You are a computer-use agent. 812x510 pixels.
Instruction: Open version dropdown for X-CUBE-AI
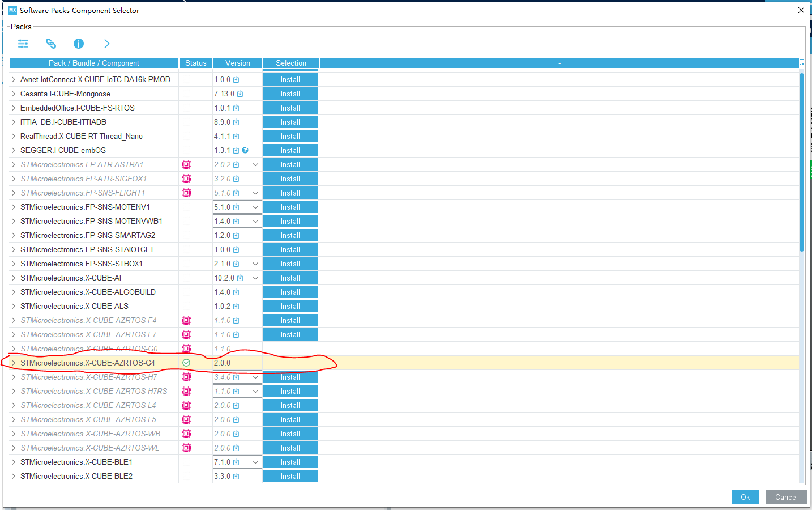pos(255,278)
